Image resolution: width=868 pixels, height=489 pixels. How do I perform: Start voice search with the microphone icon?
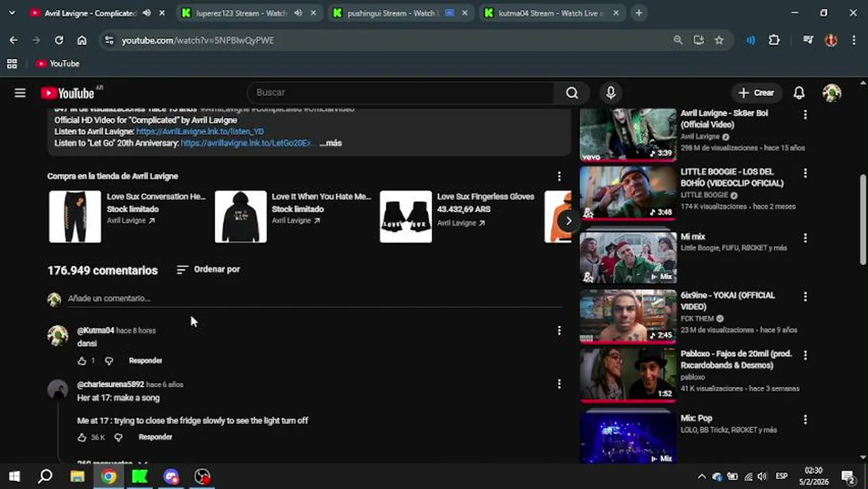(x=611, y=93)
